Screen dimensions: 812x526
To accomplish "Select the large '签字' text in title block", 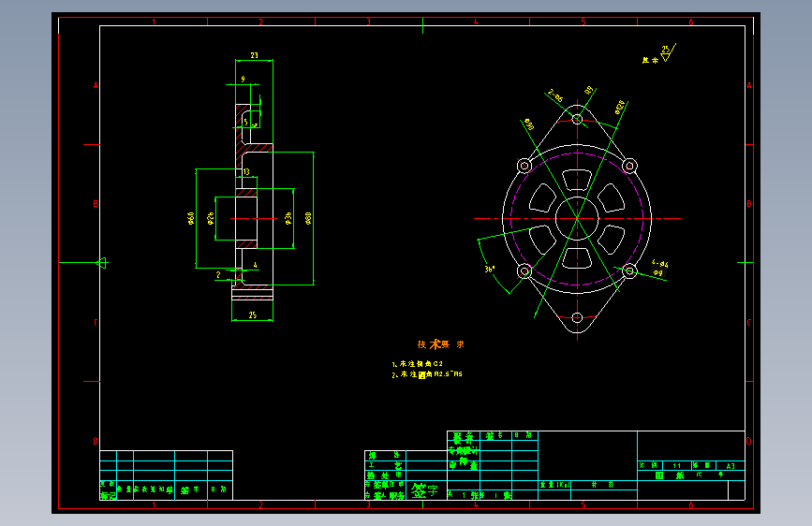I will point(424,490).
